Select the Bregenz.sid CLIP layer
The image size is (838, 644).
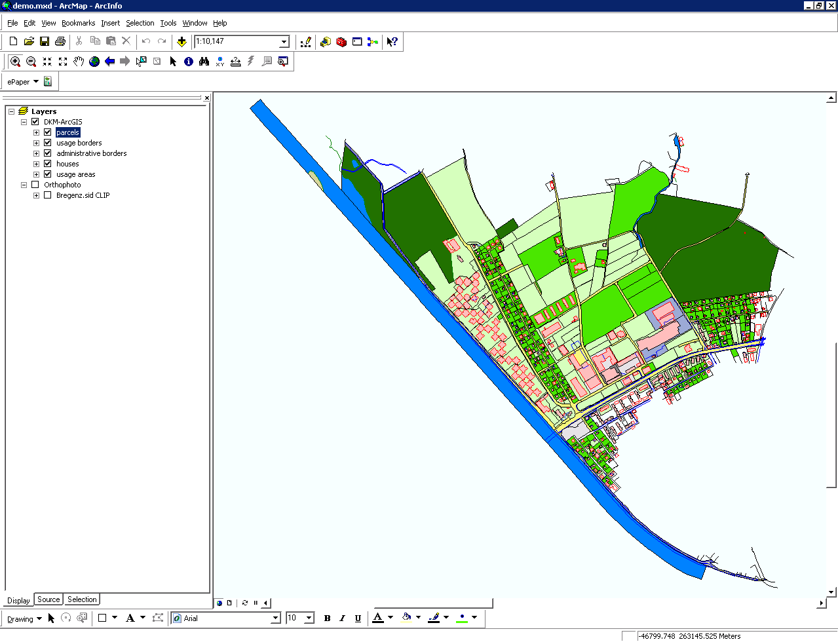pyautogui.click(x=83, y=195)
